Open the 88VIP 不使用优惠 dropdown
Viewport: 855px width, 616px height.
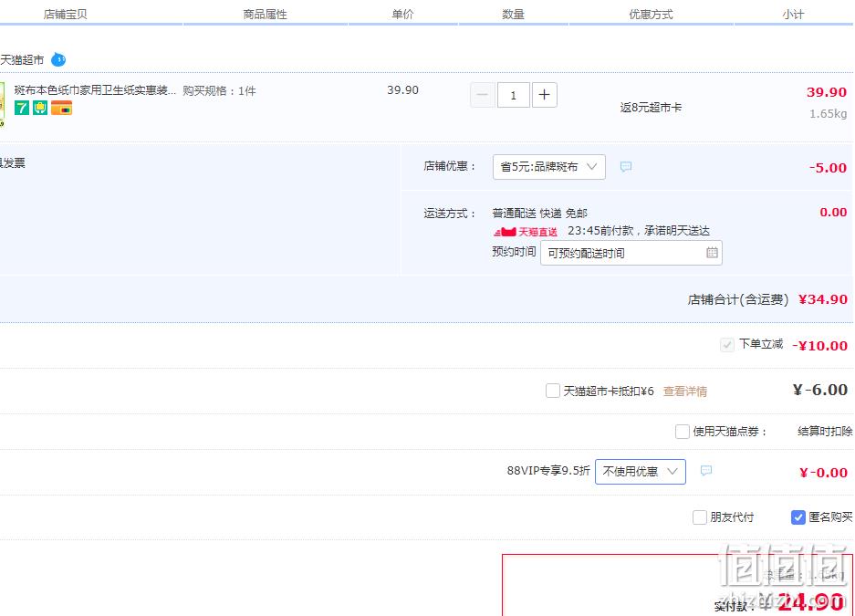641,472
